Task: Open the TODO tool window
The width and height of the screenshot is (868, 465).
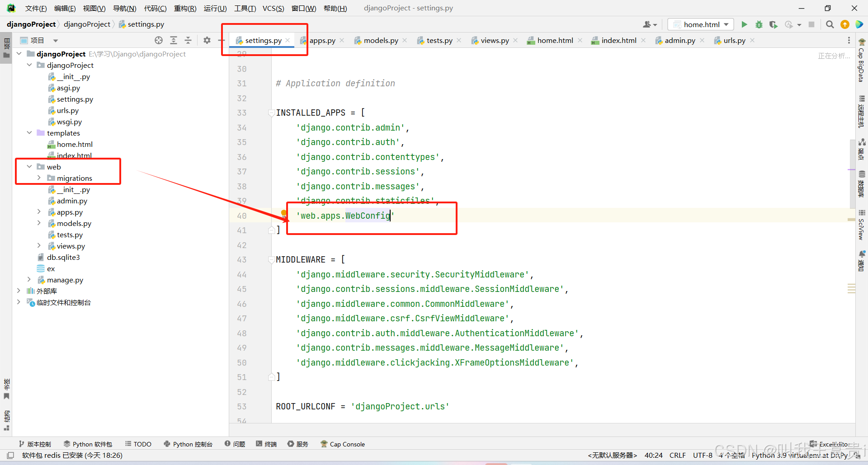Action: click(x=138, y=444)
